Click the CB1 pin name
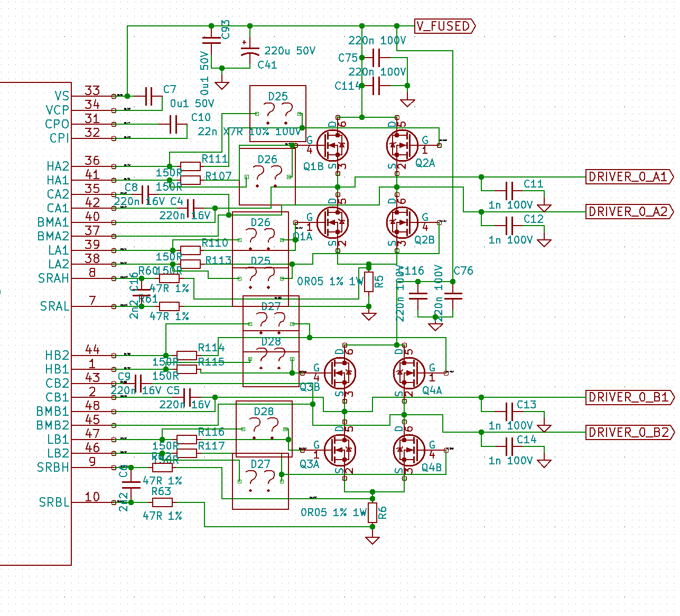Screen dimensions: 680x616 (x=58, y=397)
